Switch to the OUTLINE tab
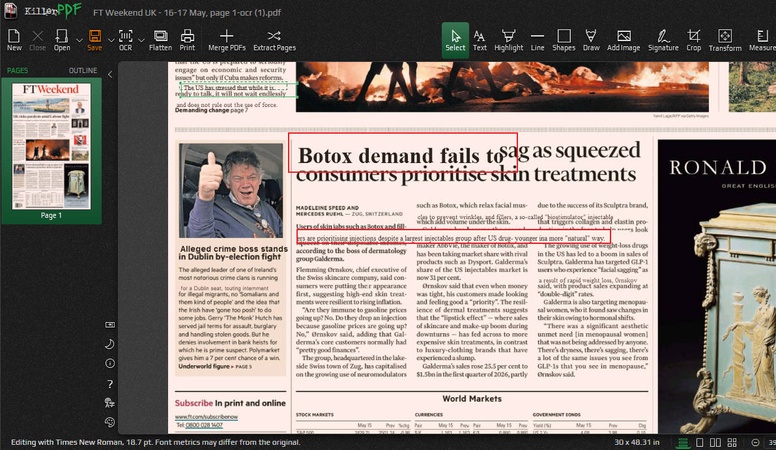The height and width of the screenshot is (450, 776). coord(83,70)
